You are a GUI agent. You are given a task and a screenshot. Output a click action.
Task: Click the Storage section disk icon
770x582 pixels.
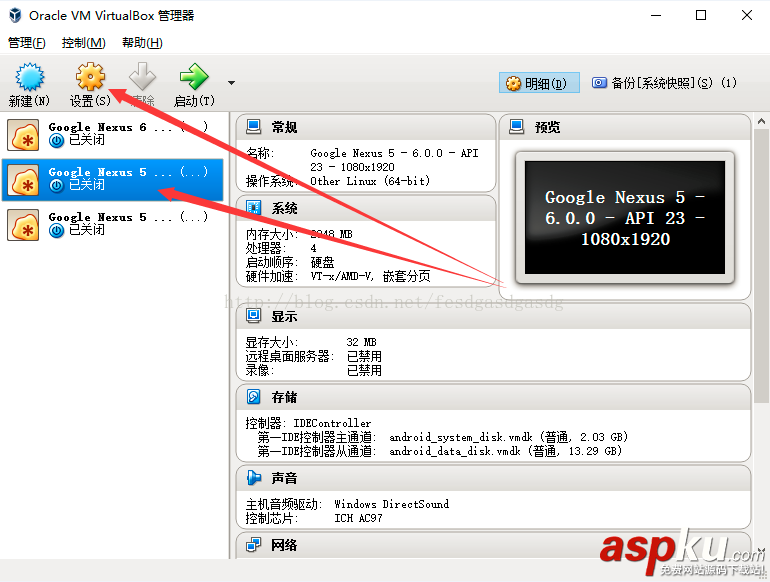(253, 396)
